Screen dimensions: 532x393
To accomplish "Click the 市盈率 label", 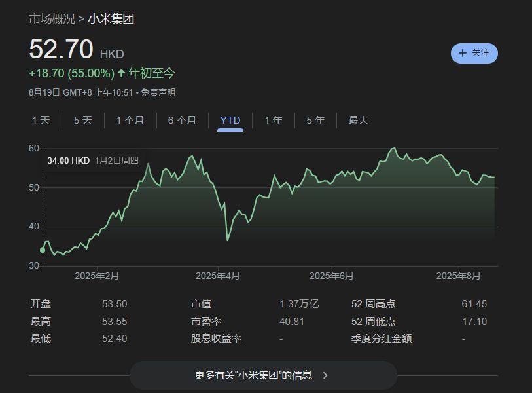I will [206, 322].
